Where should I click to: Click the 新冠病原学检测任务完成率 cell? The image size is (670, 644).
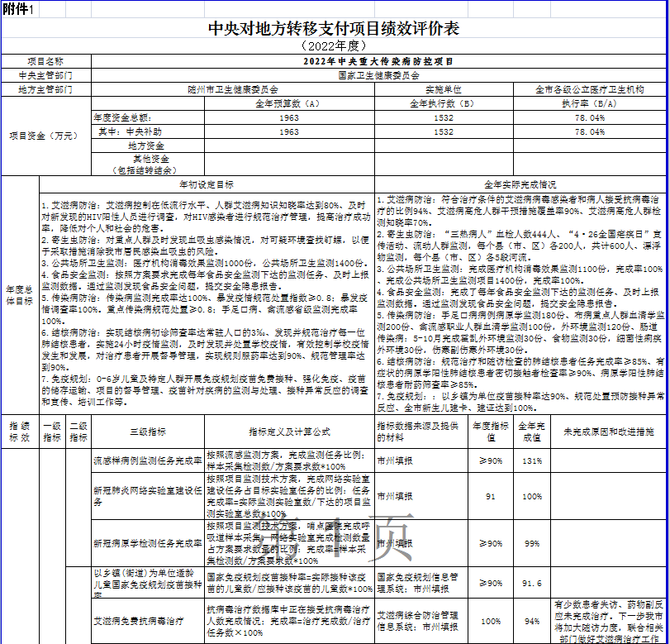coord(148,543)
